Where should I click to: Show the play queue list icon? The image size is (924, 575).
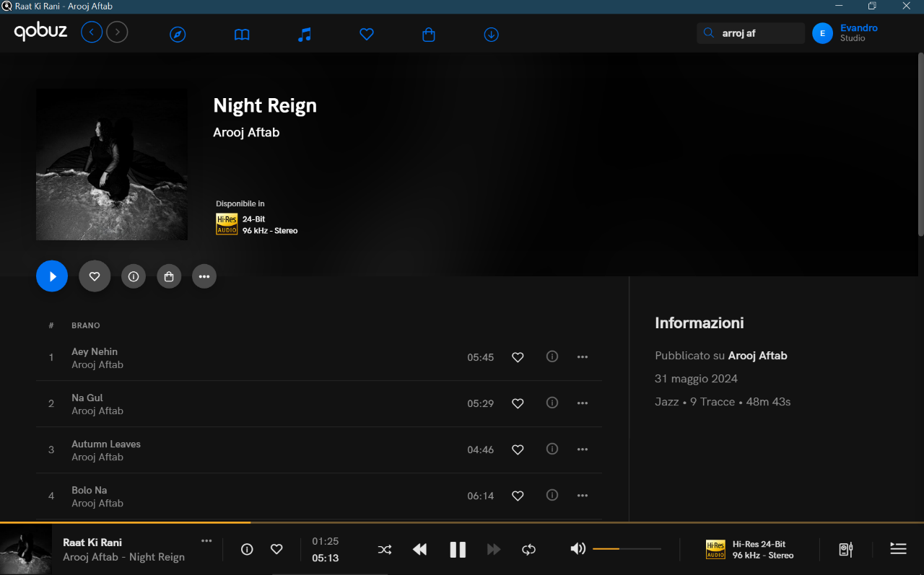[898, 549]
